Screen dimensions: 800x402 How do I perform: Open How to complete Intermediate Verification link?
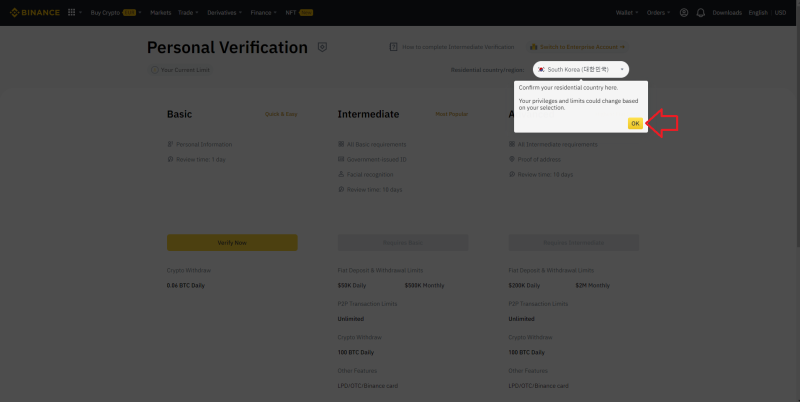click(x=458, y=47)
